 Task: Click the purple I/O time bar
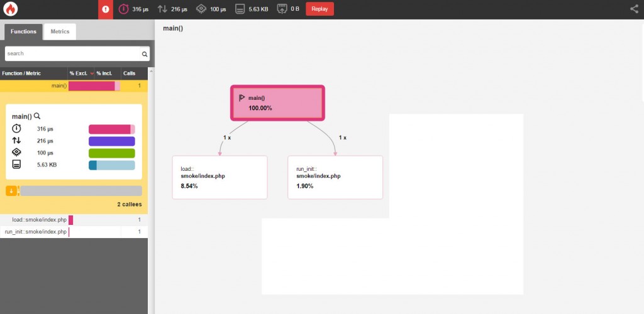[x=112, y=141]
